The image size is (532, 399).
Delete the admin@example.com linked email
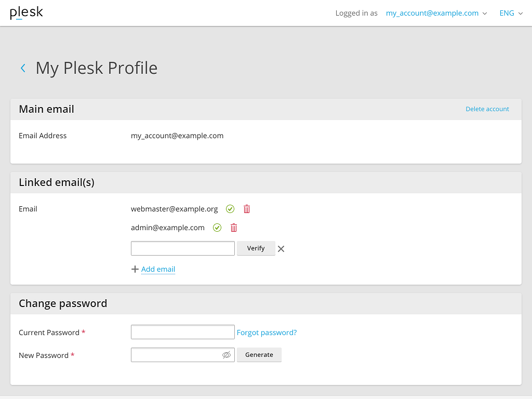point(234,228)
